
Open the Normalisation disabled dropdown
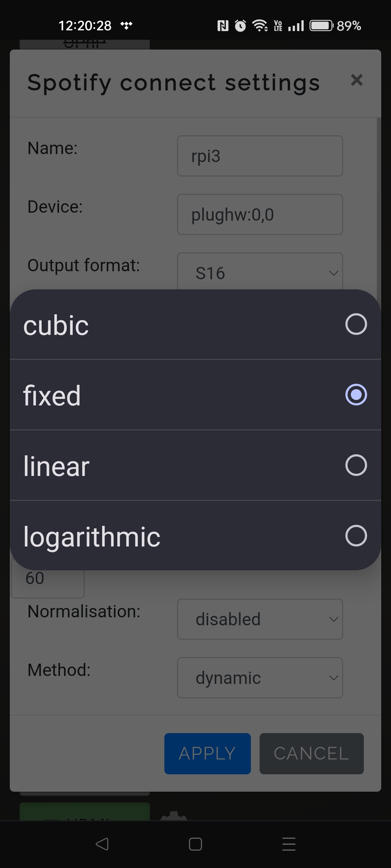(x=260, y=619)
